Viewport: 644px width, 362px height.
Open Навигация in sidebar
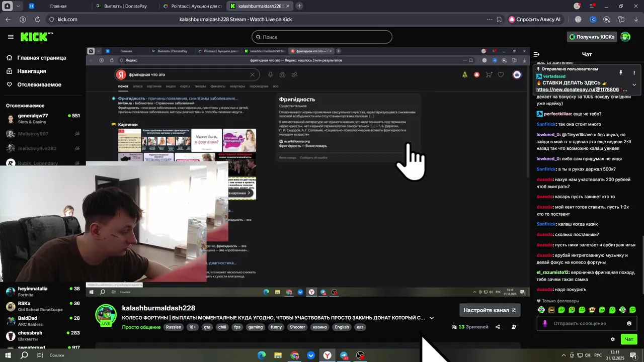26,71
